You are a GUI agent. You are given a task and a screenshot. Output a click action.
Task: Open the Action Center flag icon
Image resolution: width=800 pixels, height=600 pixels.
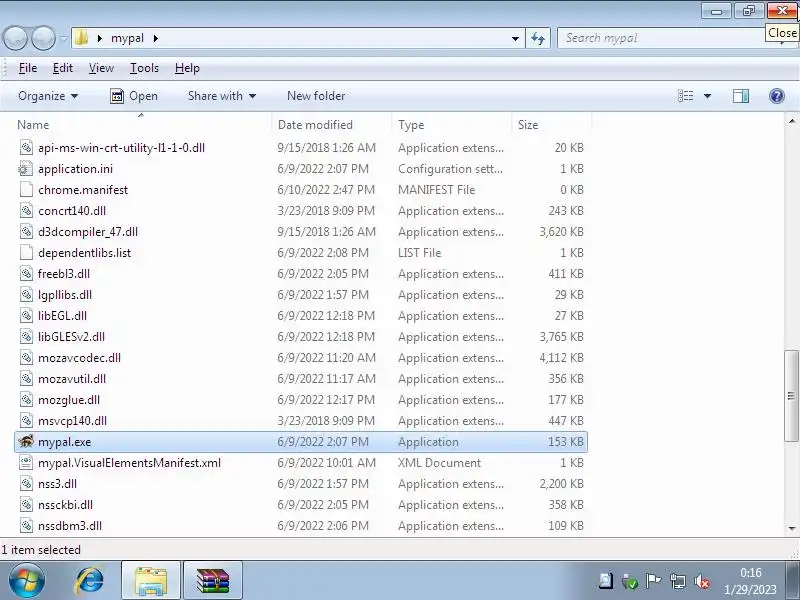click(653, 581)
